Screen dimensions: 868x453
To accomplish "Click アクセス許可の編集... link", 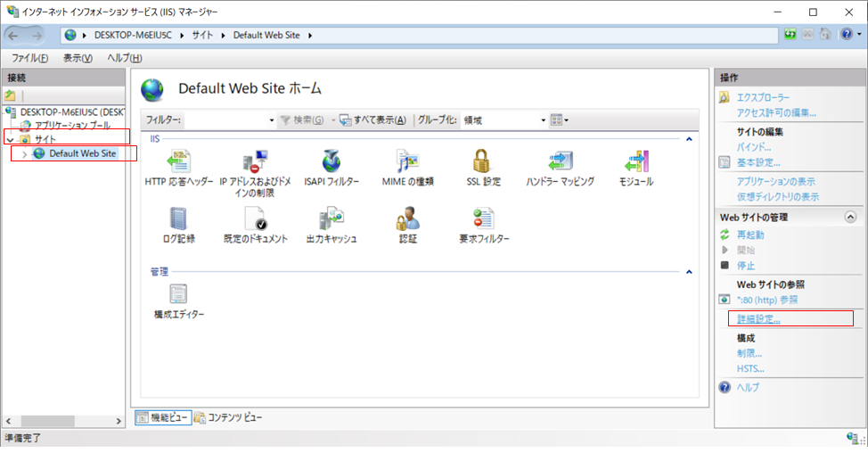I will (776, 113).
